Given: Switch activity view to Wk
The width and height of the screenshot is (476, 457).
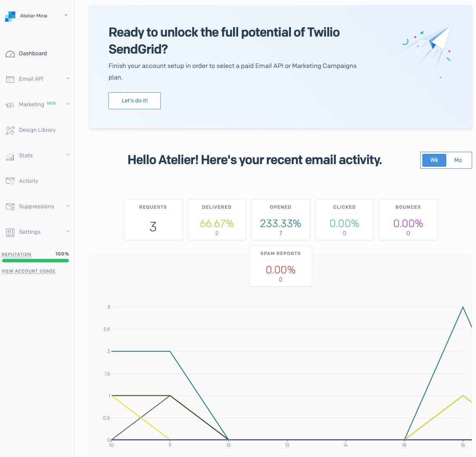Looking at the screenshot, I should click(434, 160).
